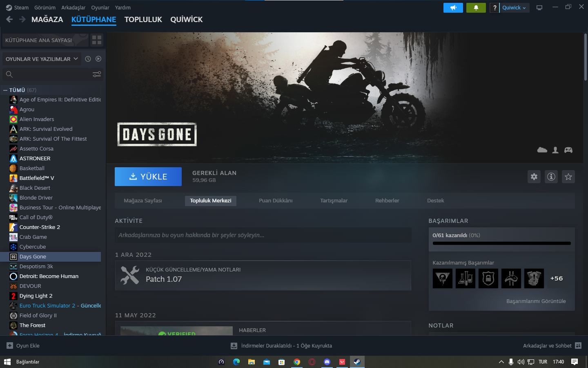Collapse the TÜMÜ game list
The width and height of the screenshot is (588, 368).
5,90
